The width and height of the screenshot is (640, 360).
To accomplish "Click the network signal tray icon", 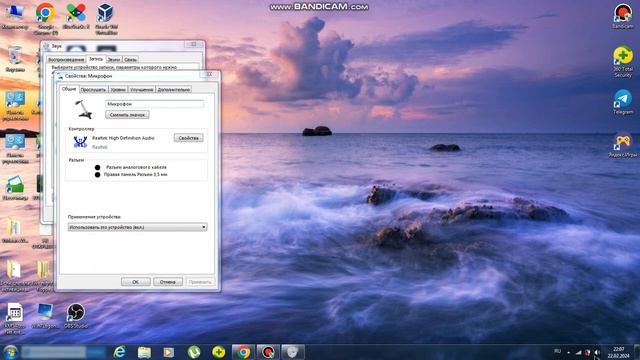I will coord(578,352).
